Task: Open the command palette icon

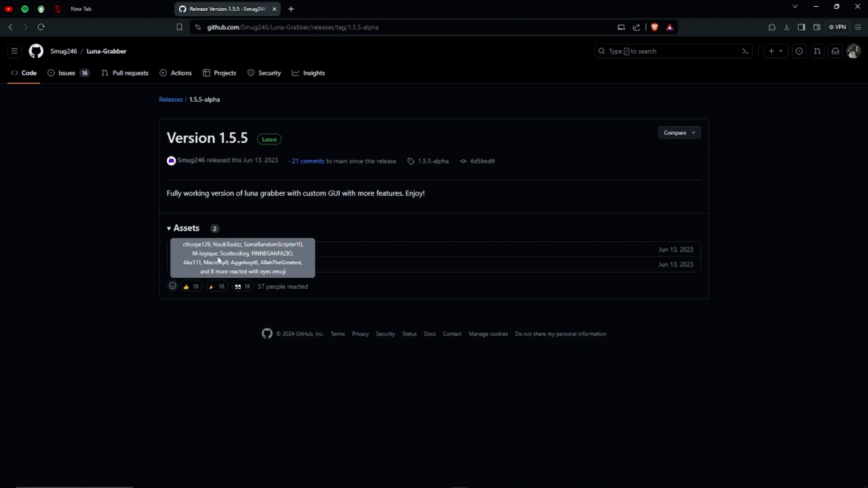Action: pyautogui.click(x=745, y=51)
